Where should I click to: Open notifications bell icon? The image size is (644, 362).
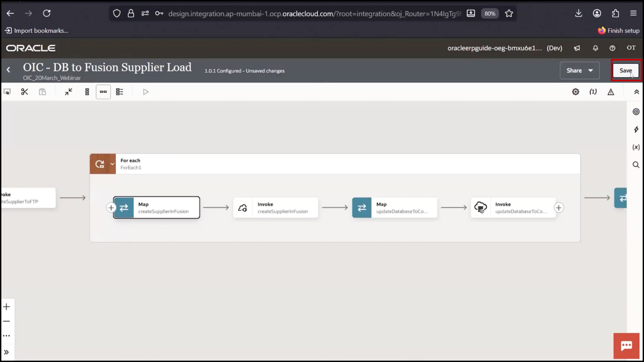pos(595,48)
